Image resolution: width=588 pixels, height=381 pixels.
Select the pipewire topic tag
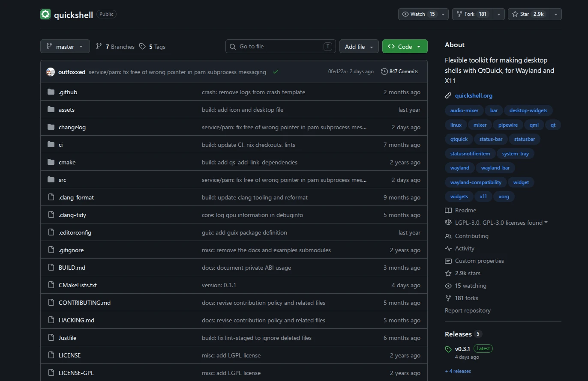tap(508, 125)
